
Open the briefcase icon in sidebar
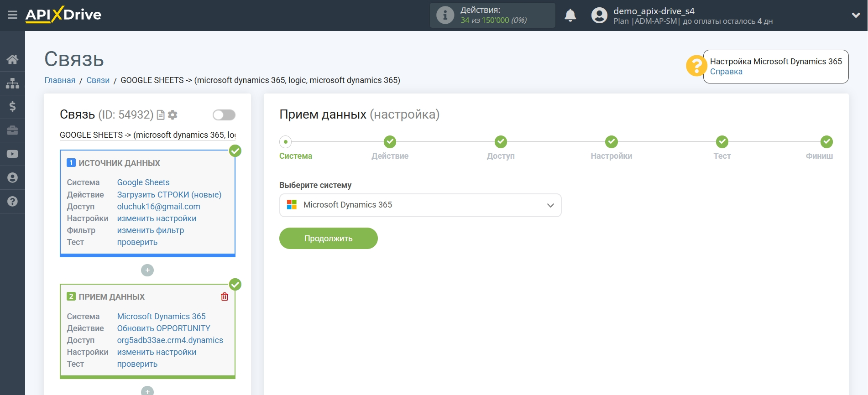(12, 130)
